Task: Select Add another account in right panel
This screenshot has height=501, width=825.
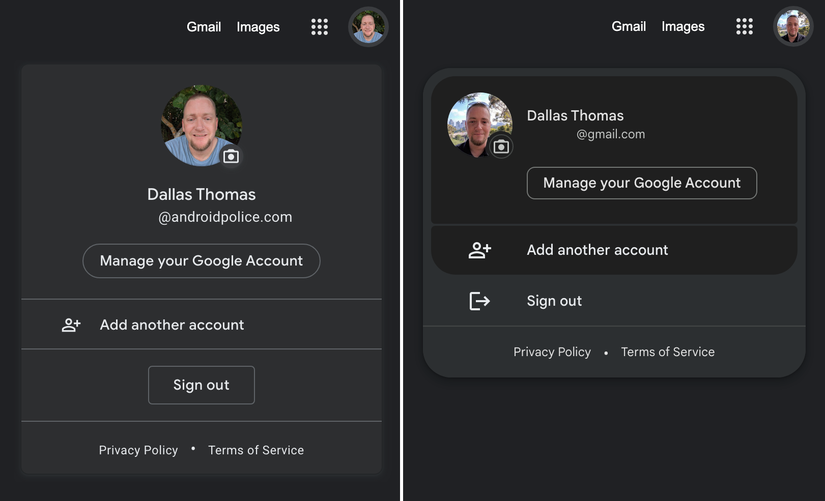Action: click(x=614, y=250)
